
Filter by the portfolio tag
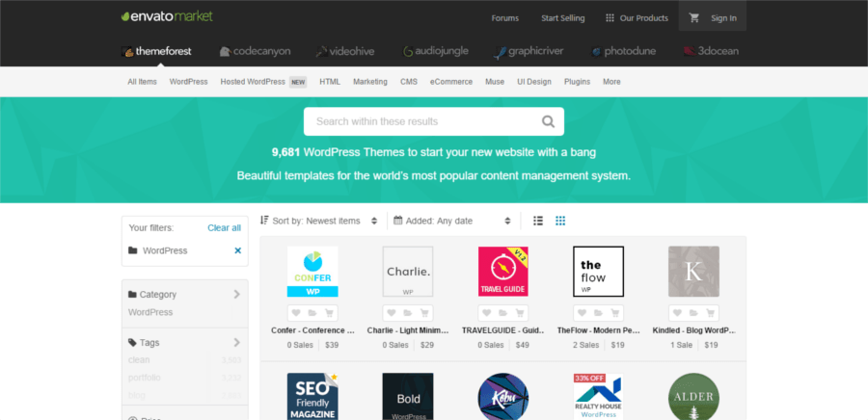pos(144,378)
